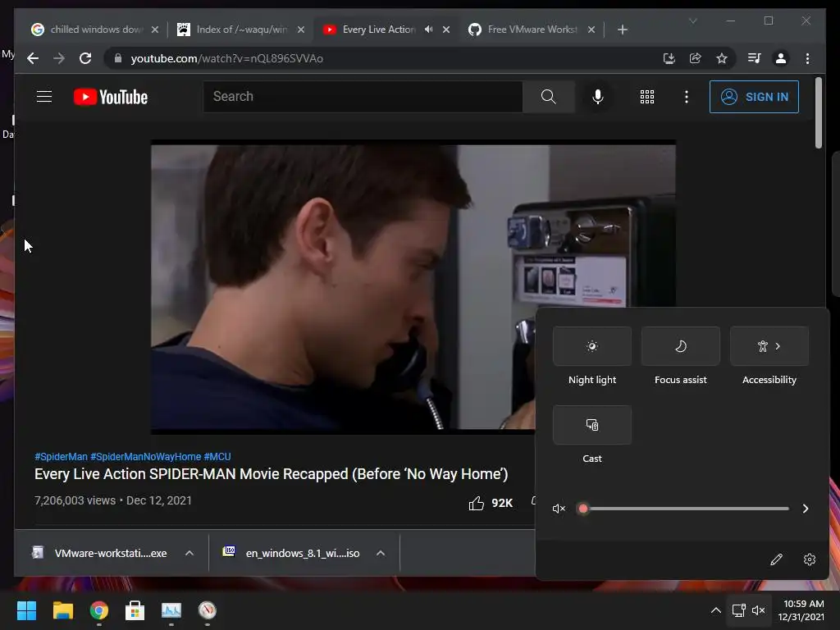Image resolution: width=840 pixels, height=630 pixels.
Task: Open media control icon in Chrome toolbar
Action: pos(755,58)
